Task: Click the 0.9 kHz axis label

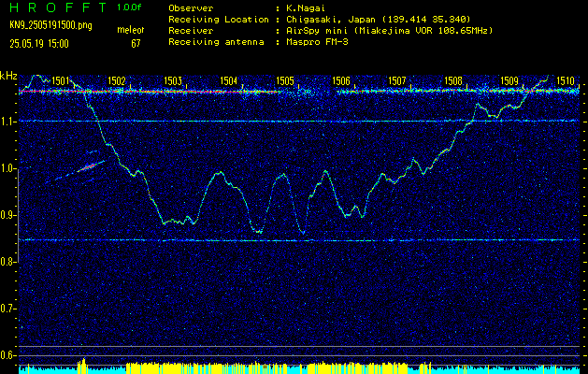Action: [x=8, y=215]
